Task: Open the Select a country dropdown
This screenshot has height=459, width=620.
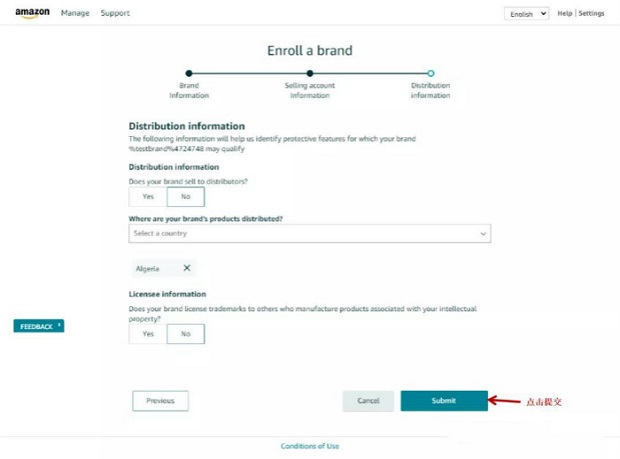Action: click(309, 234)
